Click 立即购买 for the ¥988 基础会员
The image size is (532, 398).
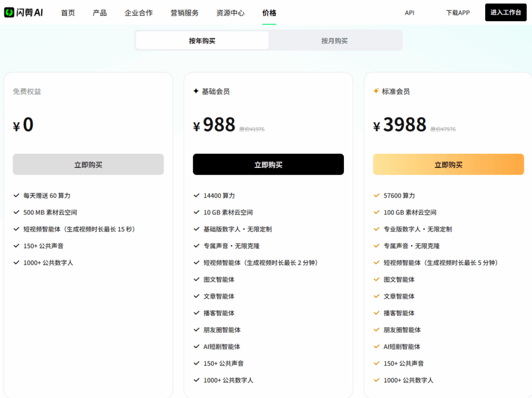(x=269, y=165)
